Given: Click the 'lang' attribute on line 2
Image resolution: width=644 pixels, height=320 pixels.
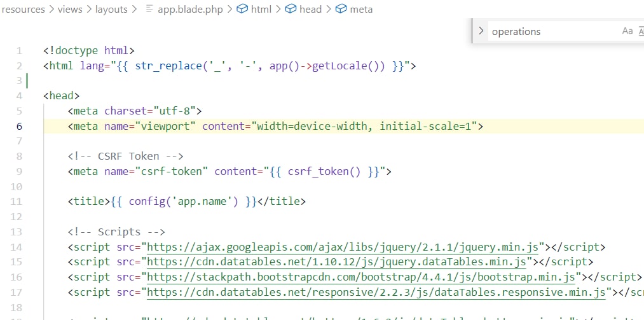Looking at the screenshot, I should point(92,66).
